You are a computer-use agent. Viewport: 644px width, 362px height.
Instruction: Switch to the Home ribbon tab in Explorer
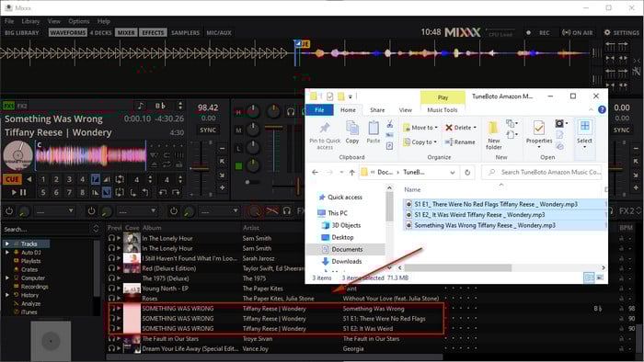348,110
